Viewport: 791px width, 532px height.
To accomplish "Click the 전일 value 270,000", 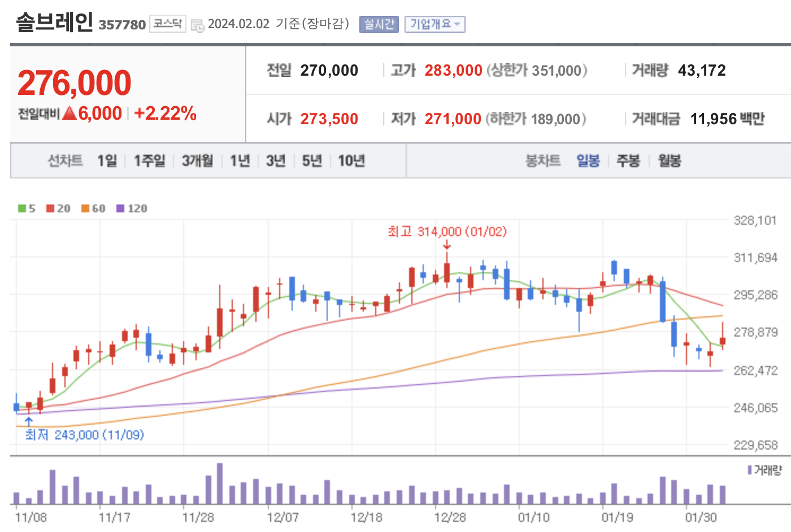I will [x=329, y=71].
